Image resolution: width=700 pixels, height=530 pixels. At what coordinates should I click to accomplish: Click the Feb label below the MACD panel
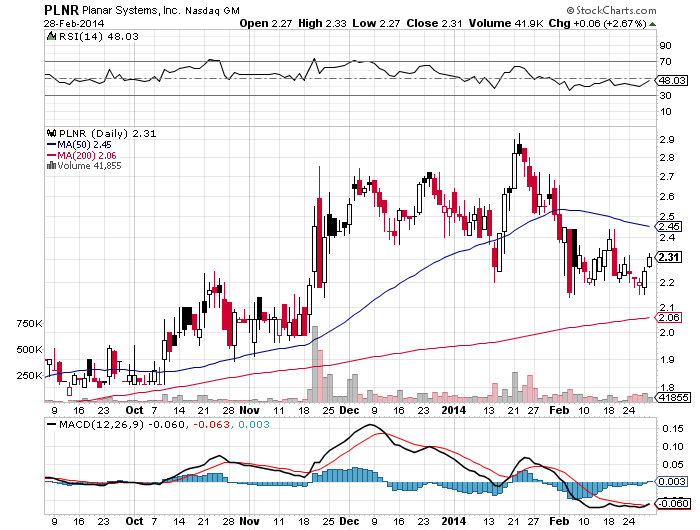559,521
